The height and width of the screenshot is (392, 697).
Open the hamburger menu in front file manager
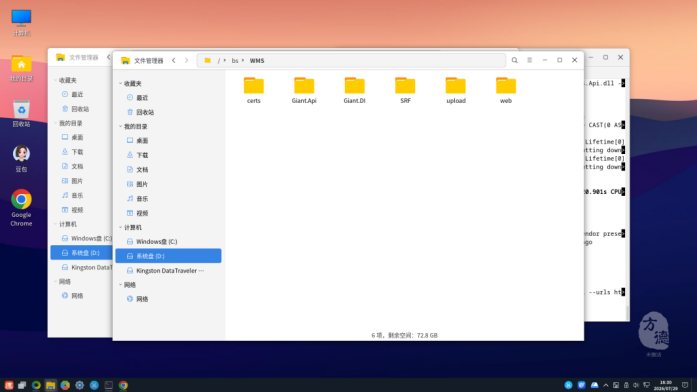(529, 60)
